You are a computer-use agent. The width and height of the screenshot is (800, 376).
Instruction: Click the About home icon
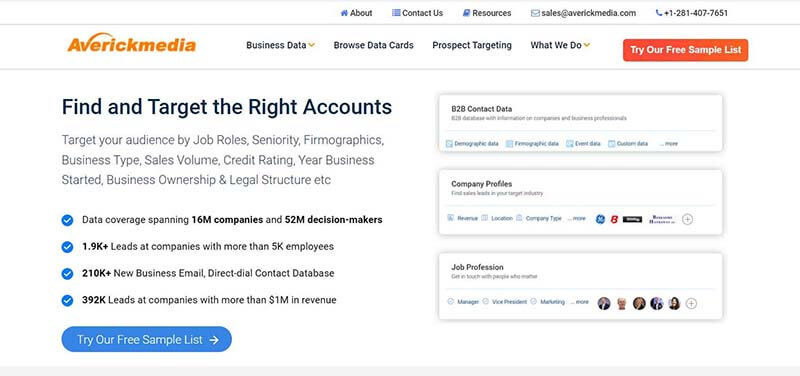[x=344, y=13]
